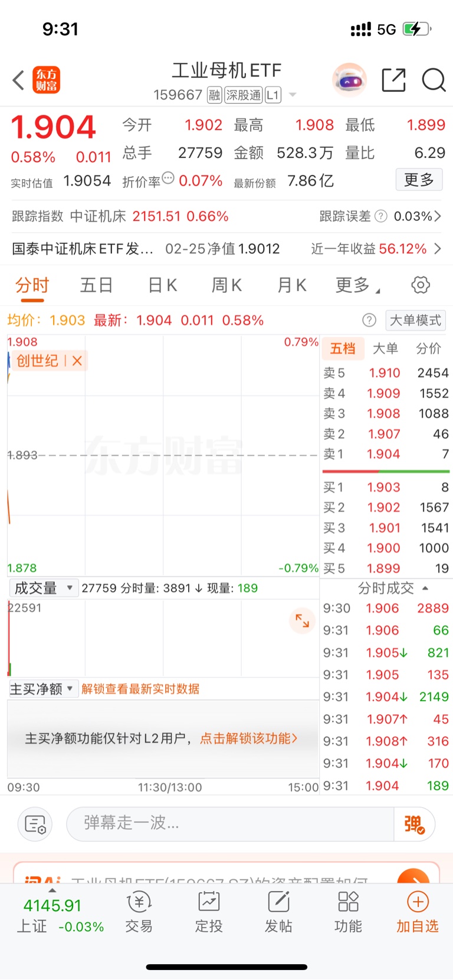Open the 东方财富 logo icon
The width and height of the screenshot is (453, 980).
47,80
